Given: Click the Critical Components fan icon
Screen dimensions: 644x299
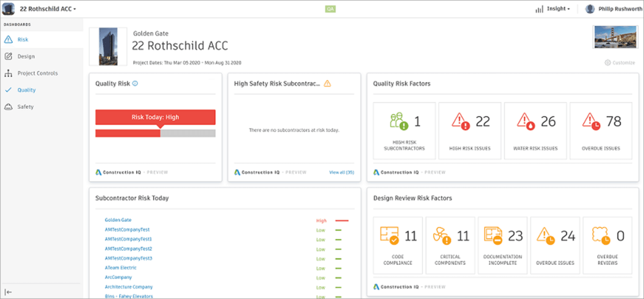Looking at the screenshot, I should coord(442,236).
